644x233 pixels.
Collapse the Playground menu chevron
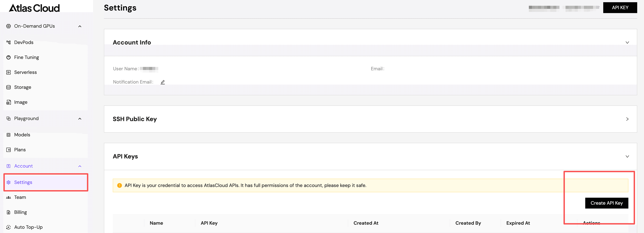(80, 119)
